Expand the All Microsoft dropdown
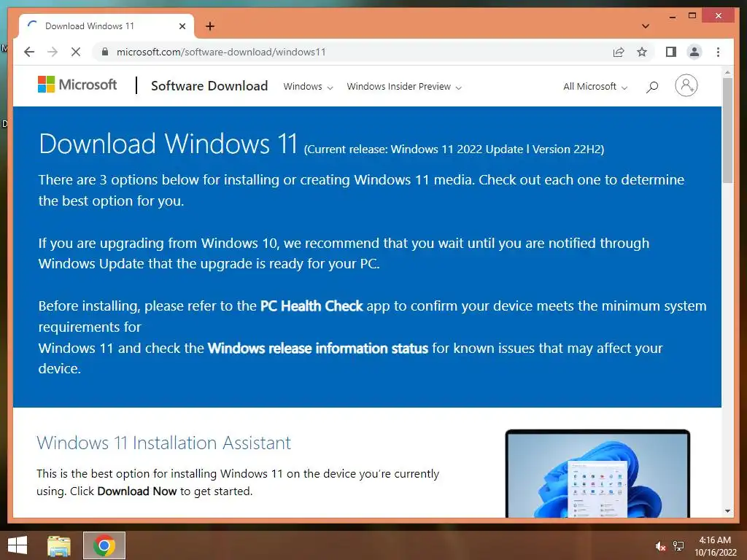The width and height of the screenshot is (747, 560). pos(595,87)
